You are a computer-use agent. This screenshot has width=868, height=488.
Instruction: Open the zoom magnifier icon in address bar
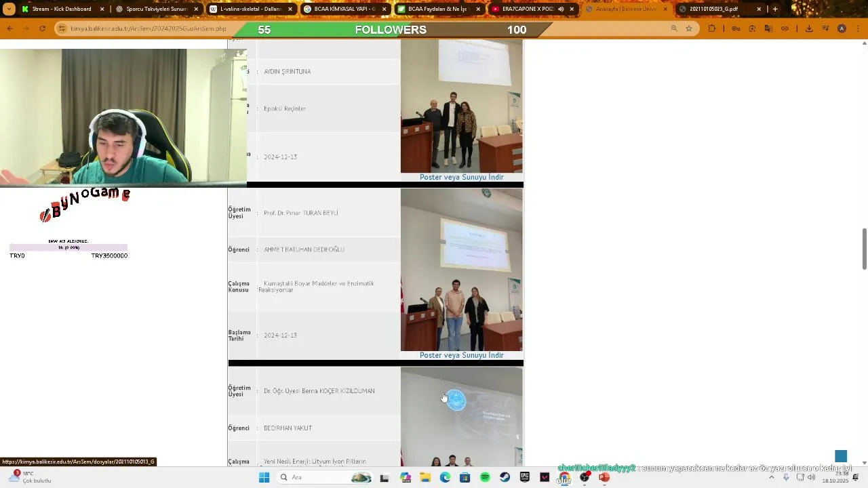tap(674, 28)
